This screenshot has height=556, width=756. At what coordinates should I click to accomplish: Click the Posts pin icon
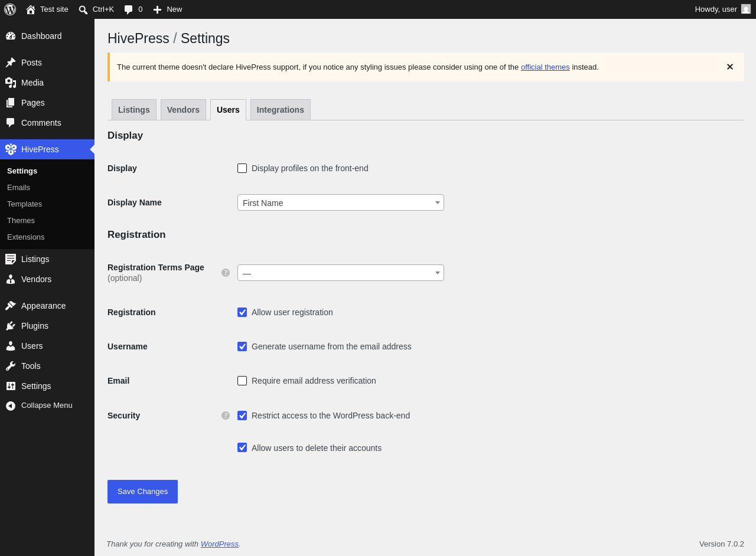[x=11, y=63]
